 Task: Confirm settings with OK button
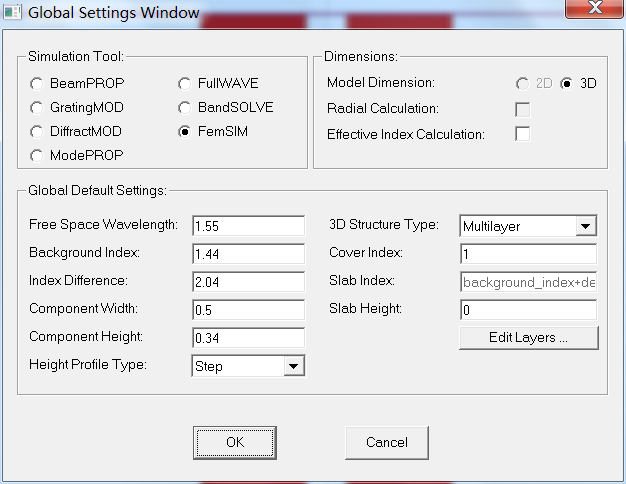[x=235, y=442]
